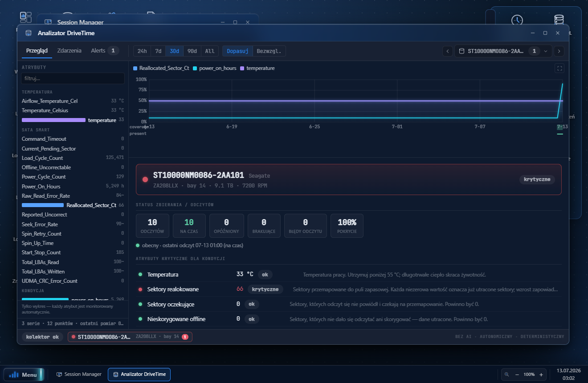The width and height of the screenshot is (588, 383).
Task: Click the Analizator DriveTime taskbar database icon
Action: point(116,375)
